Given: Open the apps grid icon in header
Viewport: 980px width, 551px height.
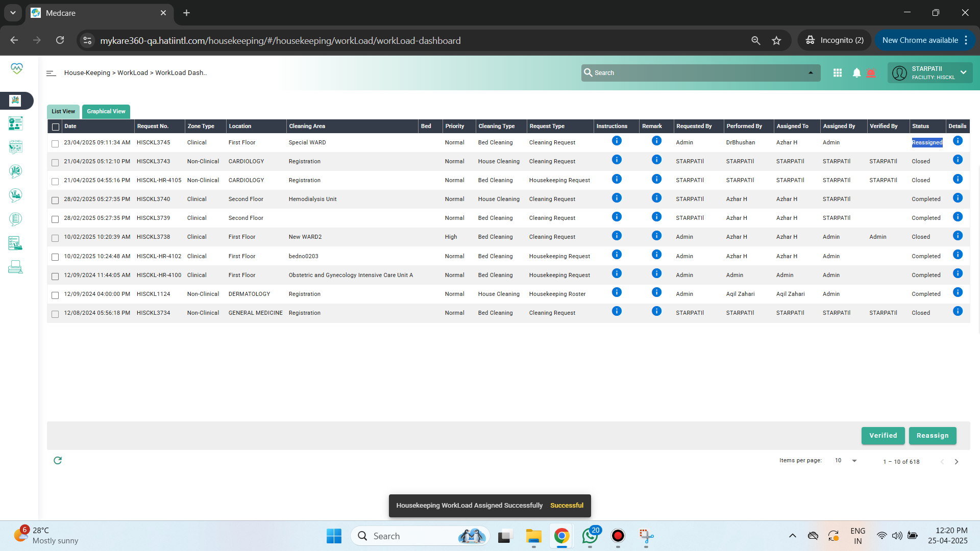Looking at the screenshot, I should pos(838,73).
